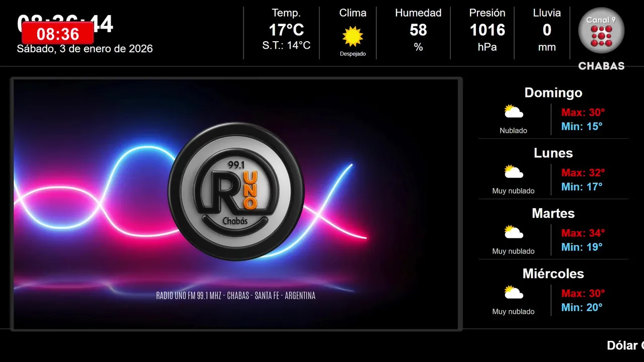Click the Domingo forecast heading
The height and width of the screenshot is (362, 644).
click(x=553, y=93)
